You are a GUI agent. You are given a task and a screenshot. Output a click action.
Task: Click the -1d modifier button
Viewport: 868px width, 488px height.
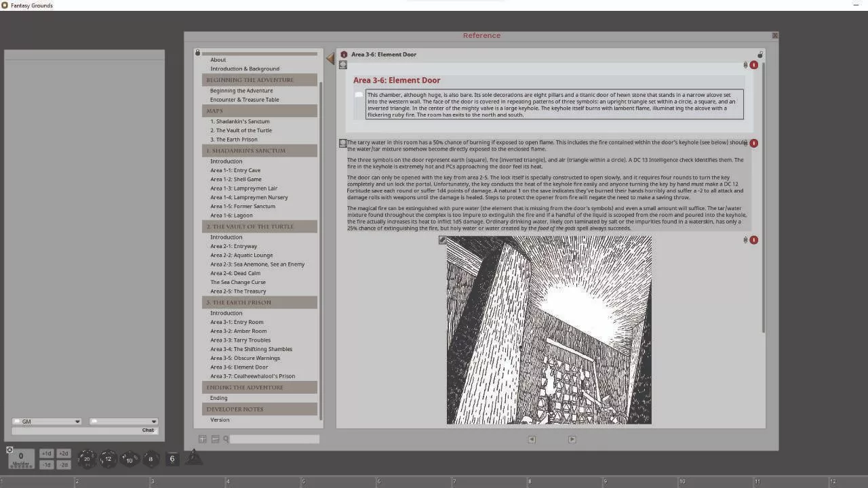point(46,464)
